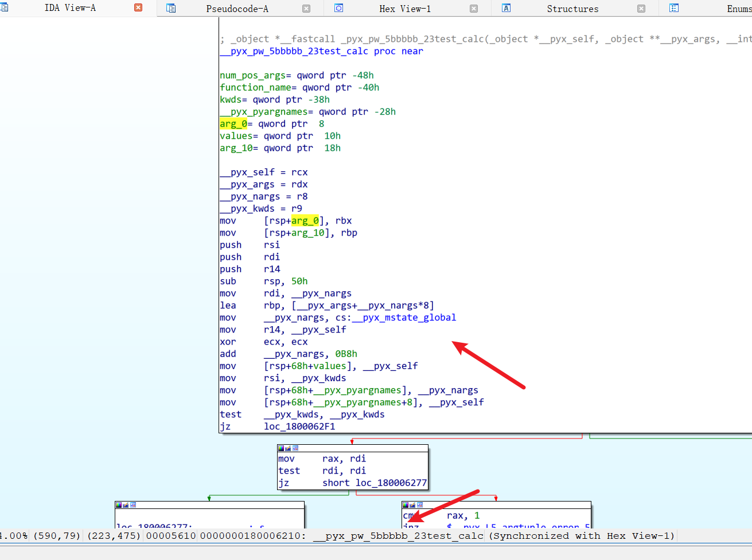Select the 'kwds= qword ptr -38h' line
The image size is (752, 560).
tap(275, 99)
